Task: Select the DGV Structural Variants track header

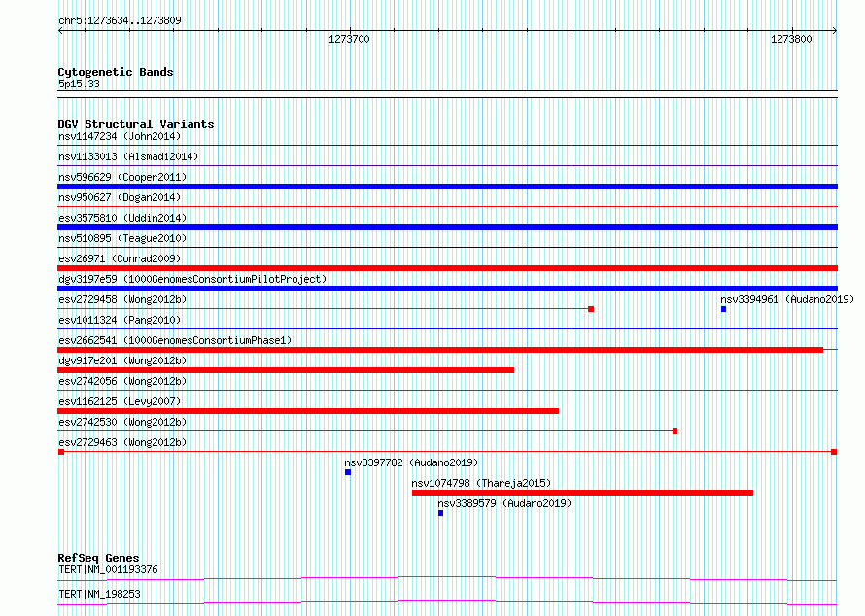Action: 136,124
